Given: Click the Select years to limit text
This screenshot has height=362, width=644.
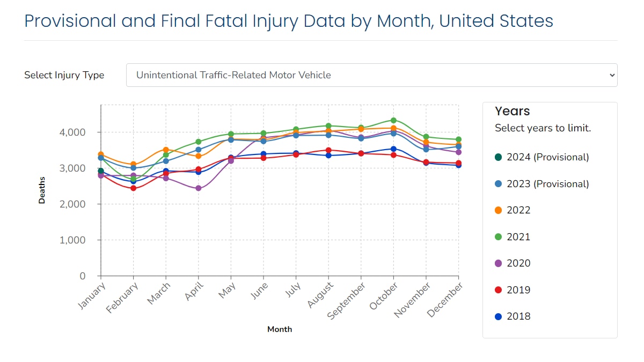Looking at the screenshot, I should point(543,128).
